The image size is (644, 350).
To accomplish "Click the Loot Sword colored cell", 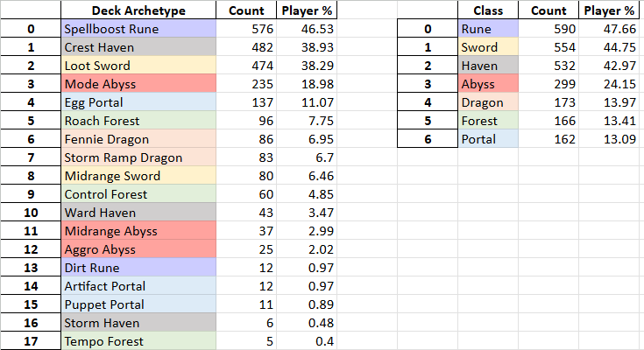I will pos(138,66).
